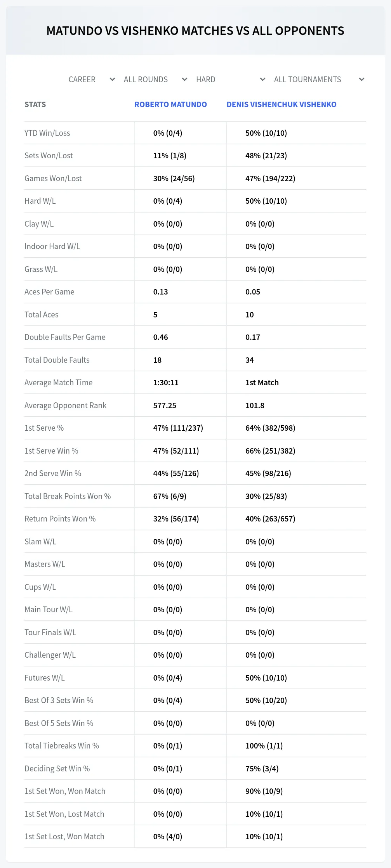
Task: Expand the ALL TOURNAMENTS dropdown
Action: [x=319, y=80]
